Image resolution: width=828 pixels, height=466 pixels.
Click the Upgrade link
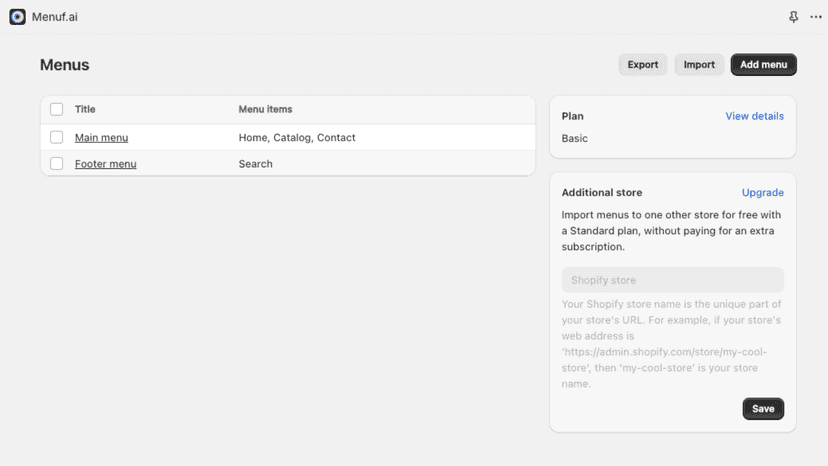point(763,193)
